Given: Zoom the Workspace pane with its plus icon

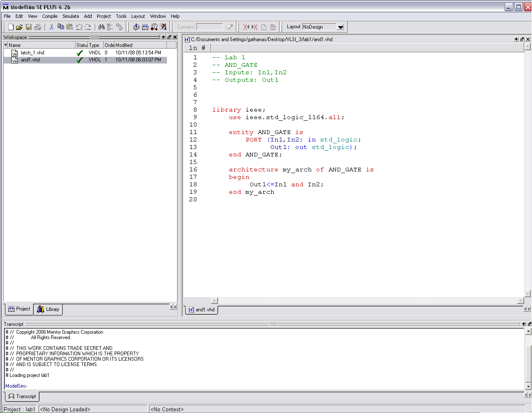Looking at the screenshot, I should click(163, 37).
